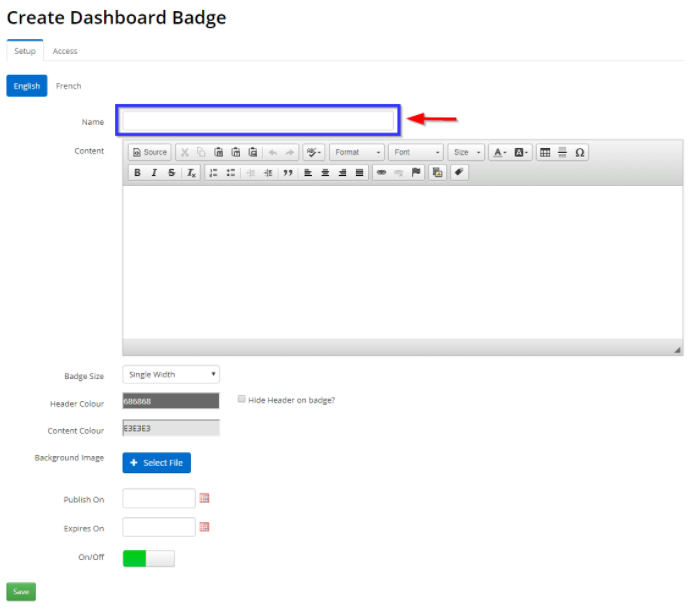Click the Select File button

coord(156,463)
